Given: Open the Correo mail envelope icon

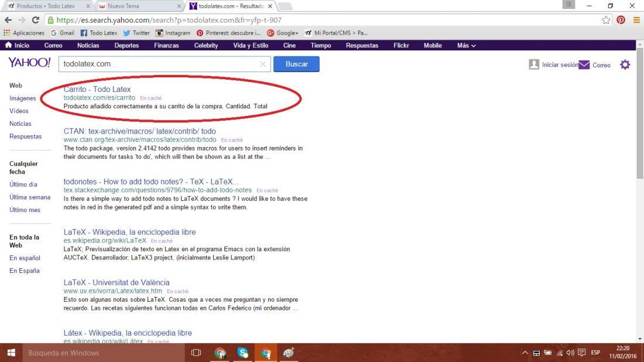Looking at the screenshot, I should click(x=584, y=65).
